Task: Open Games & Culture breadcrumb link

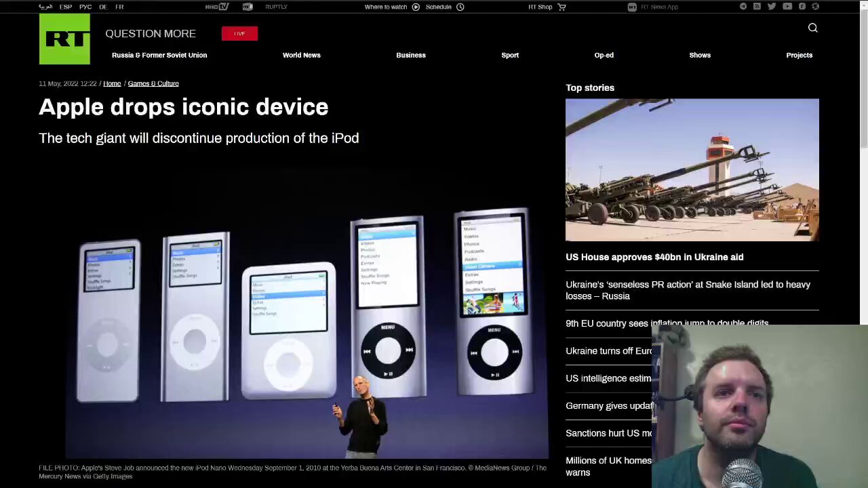Action: [x=153, y=83]
